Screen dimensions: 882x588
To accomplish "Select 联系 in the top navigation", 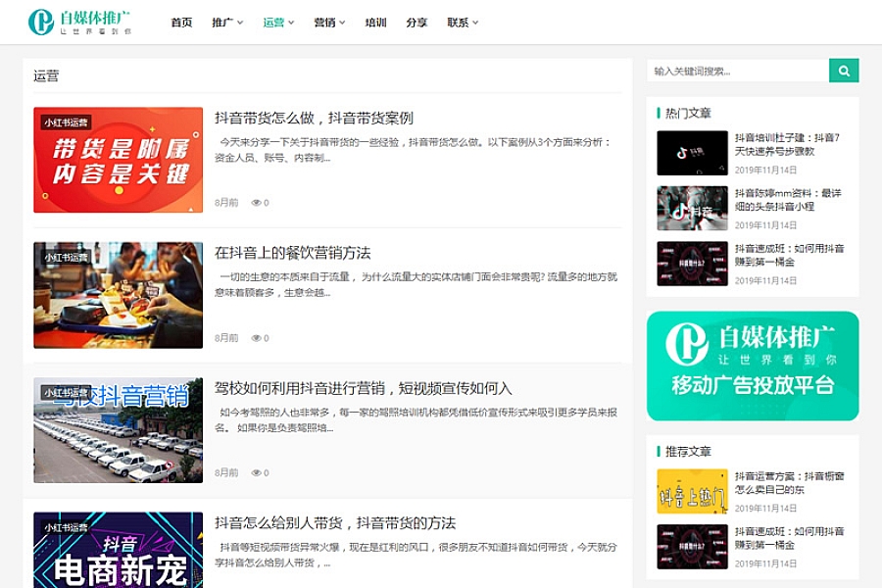I will (458, 23).
